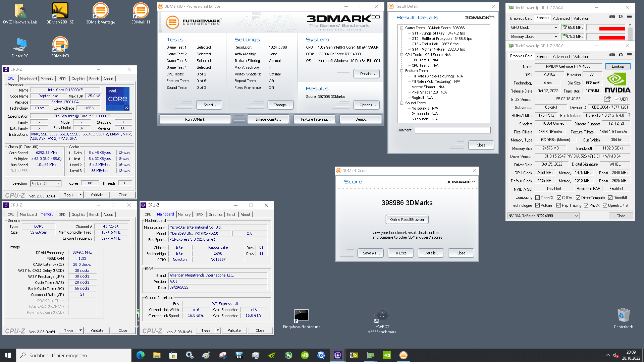Open Graphics tab in CPU-Z CPU window
The height and width of the screenshot is (362, 644).
pos(78,79)
